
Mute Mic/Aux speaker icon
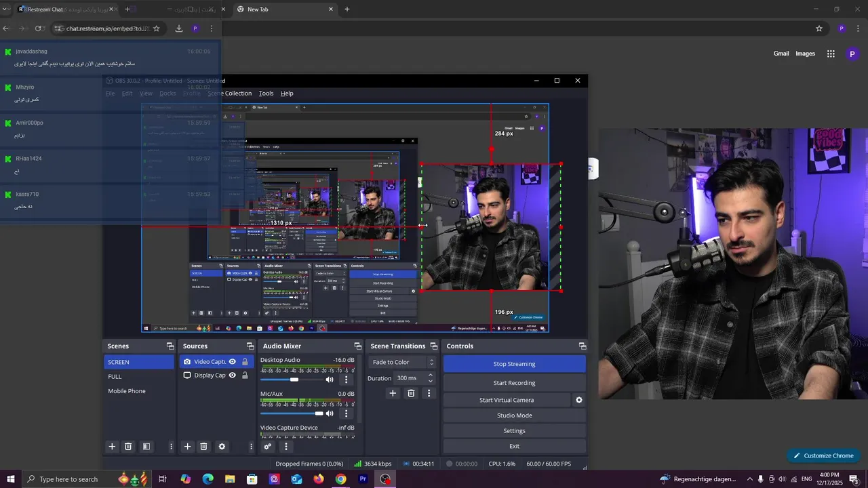tap(330, 413)
